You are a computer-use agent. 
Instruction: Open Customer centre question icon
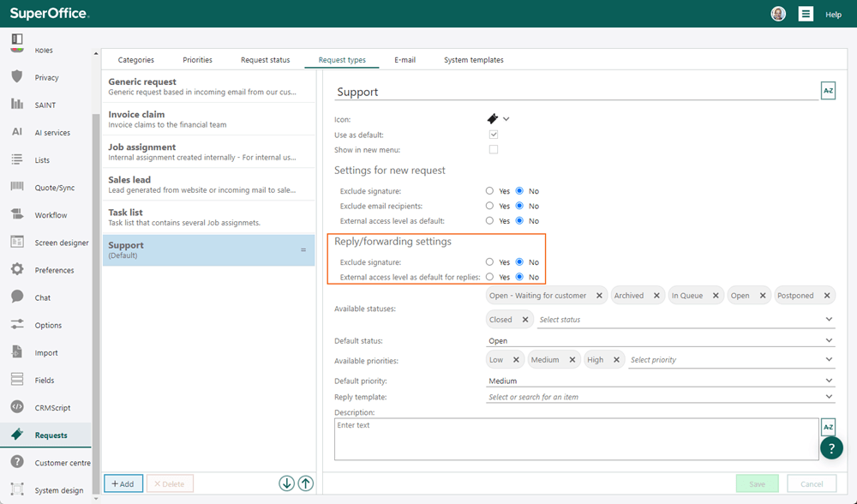pyautogui.click(x=17, y=462)
